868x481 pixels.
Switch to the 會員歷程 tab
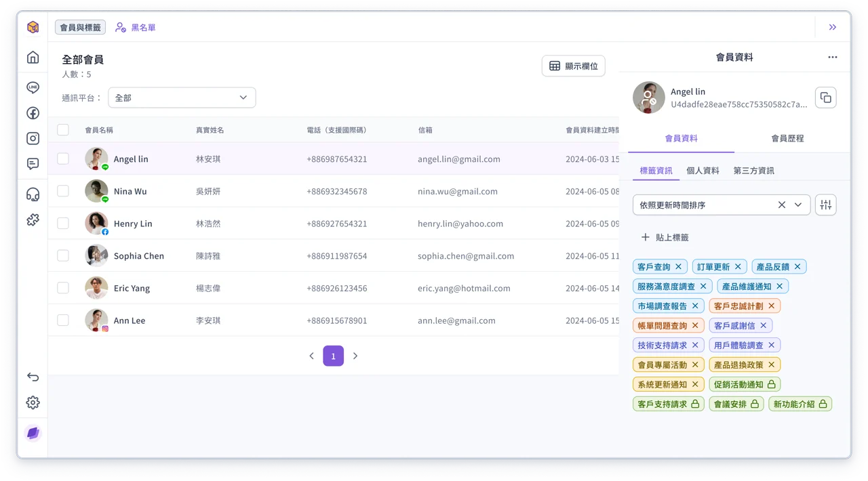(787, 138)
